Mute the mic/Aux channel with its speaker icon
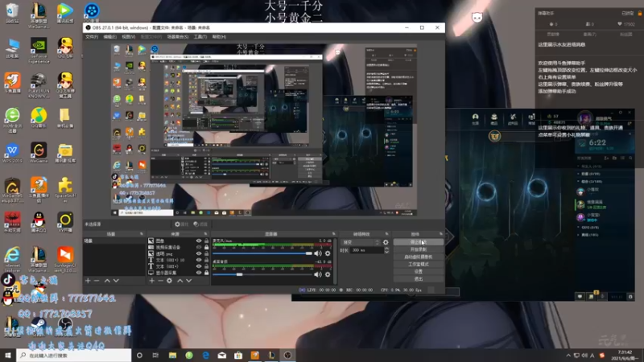Image resolution: width=644 pixels, height=362 pixels. click(x=317, y=253)
